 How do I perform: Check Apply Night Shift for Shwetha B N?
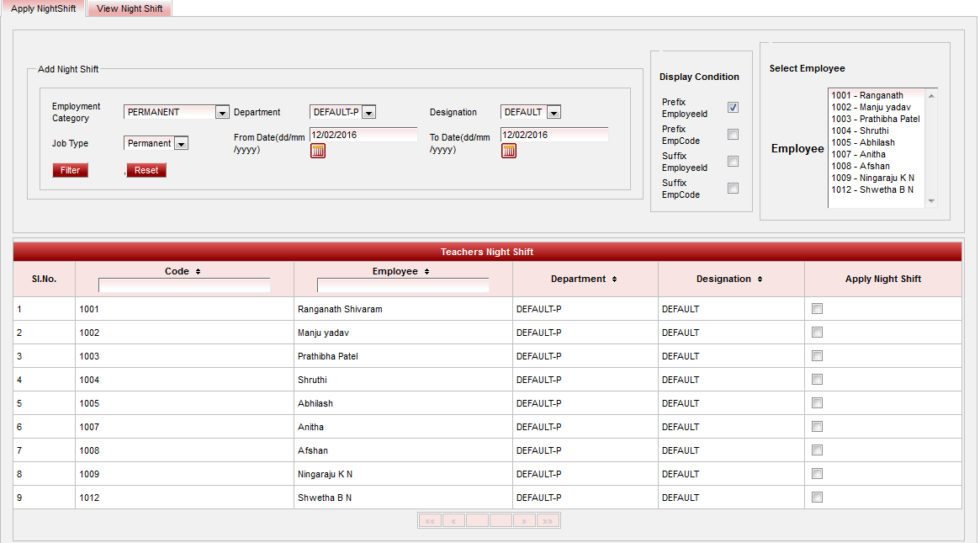click(x=817, y=498)
